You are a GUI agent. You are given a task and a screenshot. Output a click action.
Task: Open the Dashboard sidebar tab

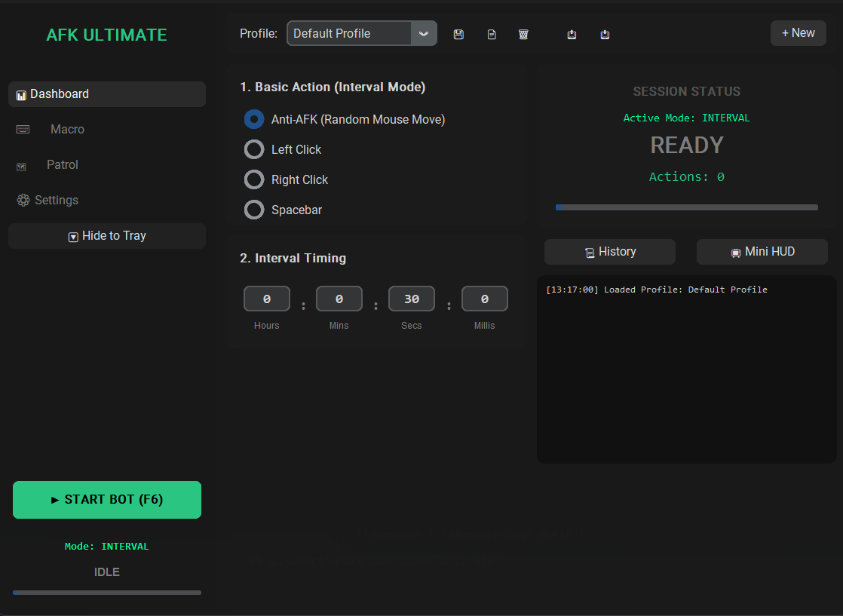click(x=107, y=94)
